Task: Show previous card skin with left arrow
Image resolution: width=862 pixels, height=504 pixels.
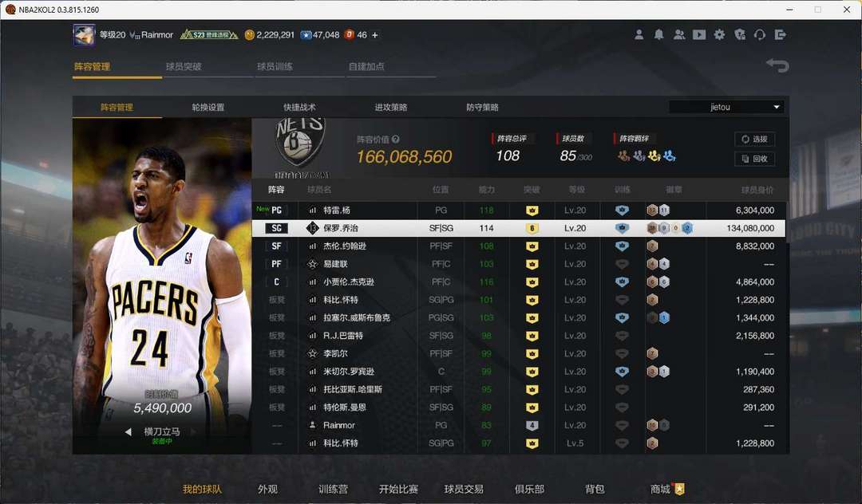Action: pos(128,432)
